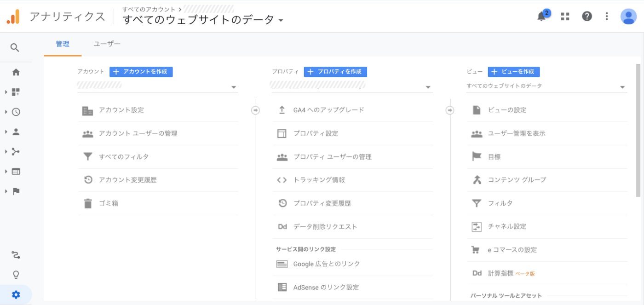Click アカウントを作成 button

(x=141, y=72)
